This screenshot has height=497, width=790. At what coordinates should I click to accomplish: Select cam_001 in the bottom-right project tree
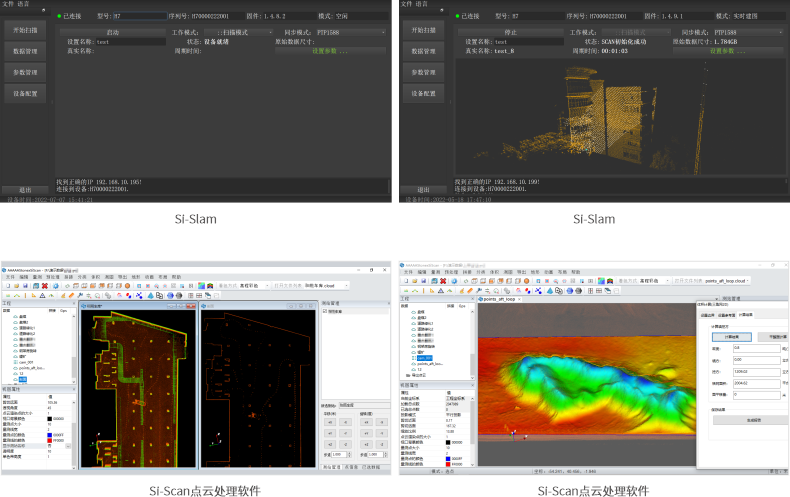click(x=424, y=357)
